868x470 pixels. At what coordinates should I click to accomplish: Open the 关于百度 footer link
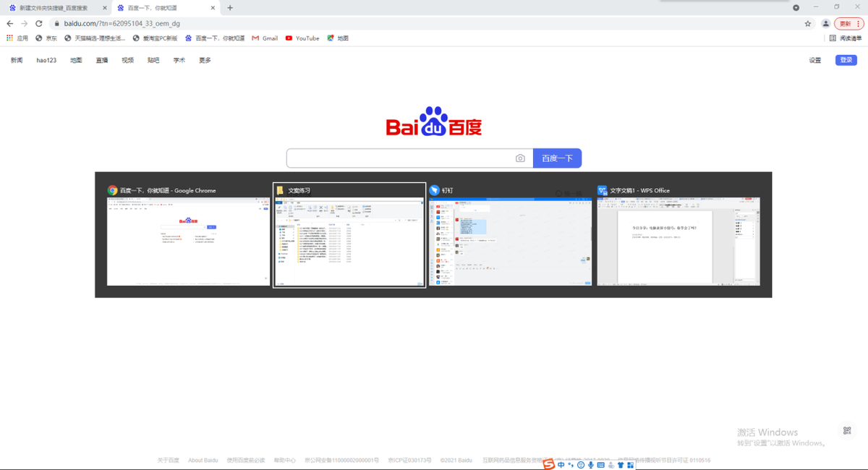point(169,461)
